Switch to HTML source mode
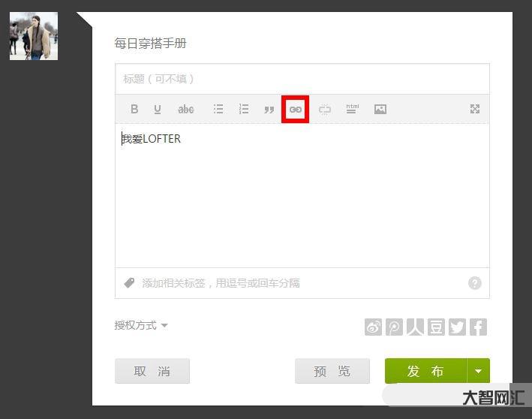 coord(352,109)
